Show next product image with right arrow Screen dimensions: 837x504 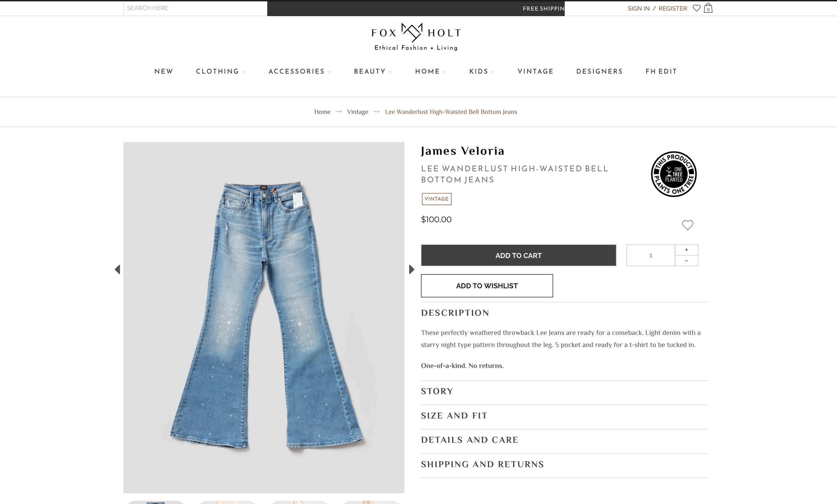click(411, 269)
